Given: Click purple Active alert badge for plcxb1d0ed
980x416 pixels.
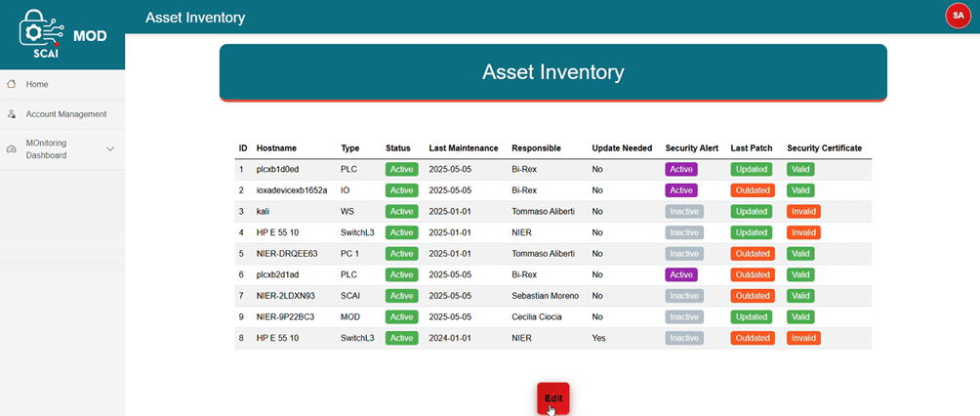Looking at the screenshot, I should click(681, 169).
